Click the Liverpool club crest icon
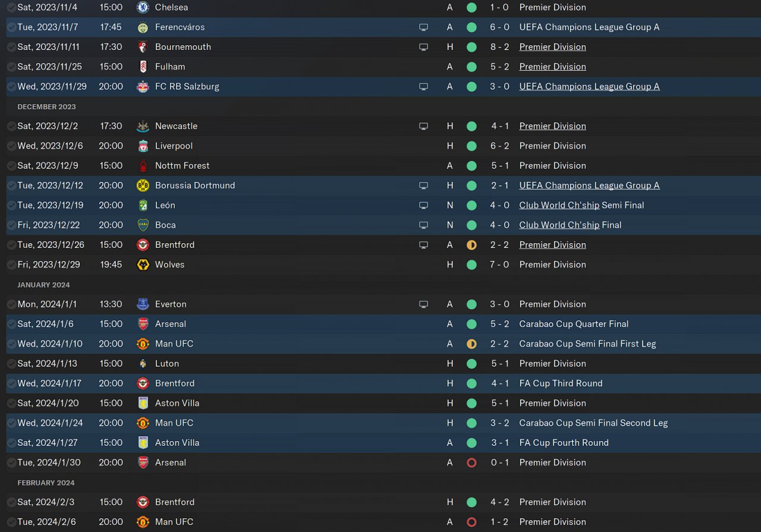 143,146
